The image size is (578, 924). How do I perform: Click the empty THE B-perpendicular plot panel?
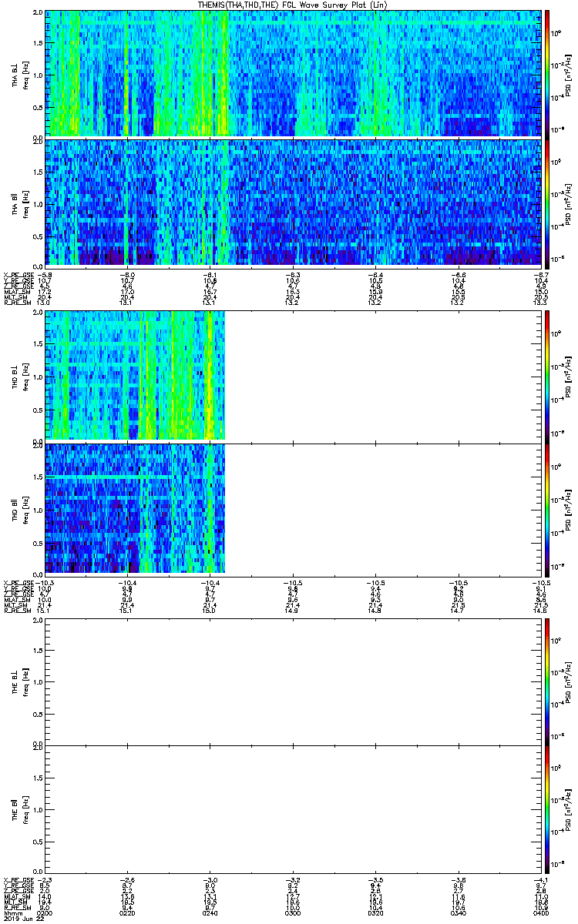291,681
